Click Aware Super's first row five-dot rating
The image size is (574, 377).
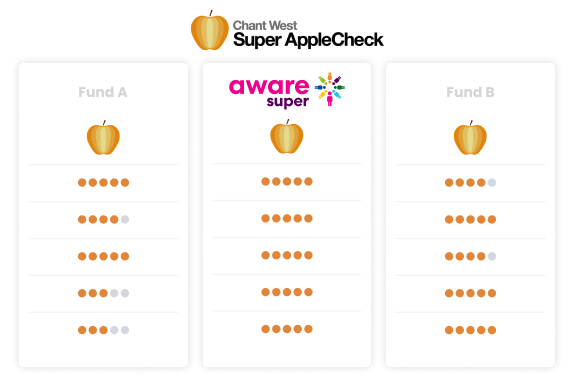click(x=287, y=182)
